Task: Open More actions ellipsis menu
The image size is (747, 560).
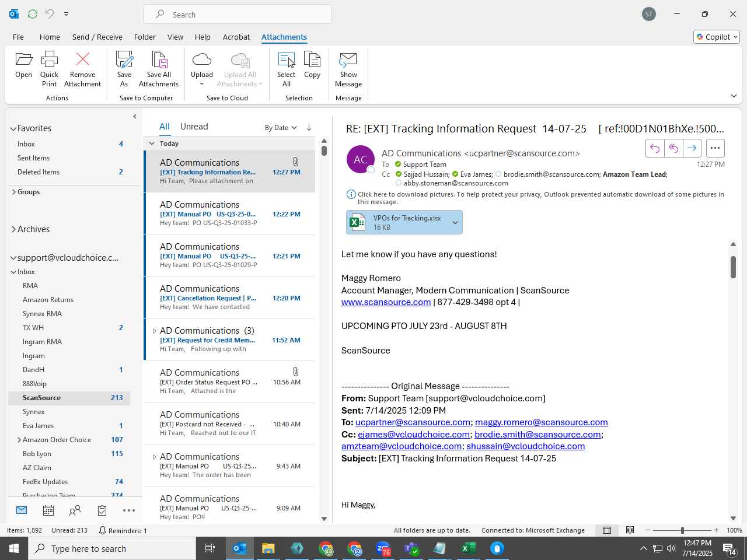Action: pyautogui.click(x=715, y=148)
